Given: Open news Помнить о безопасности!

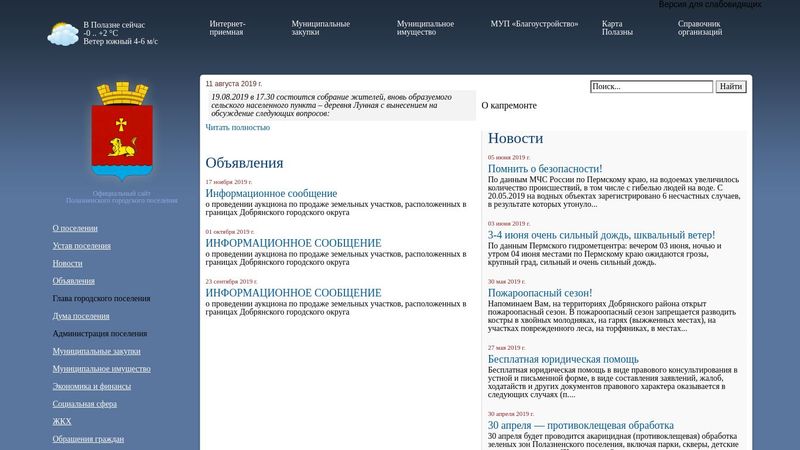Looking at the screenshot, I should [x=545, y=168].
